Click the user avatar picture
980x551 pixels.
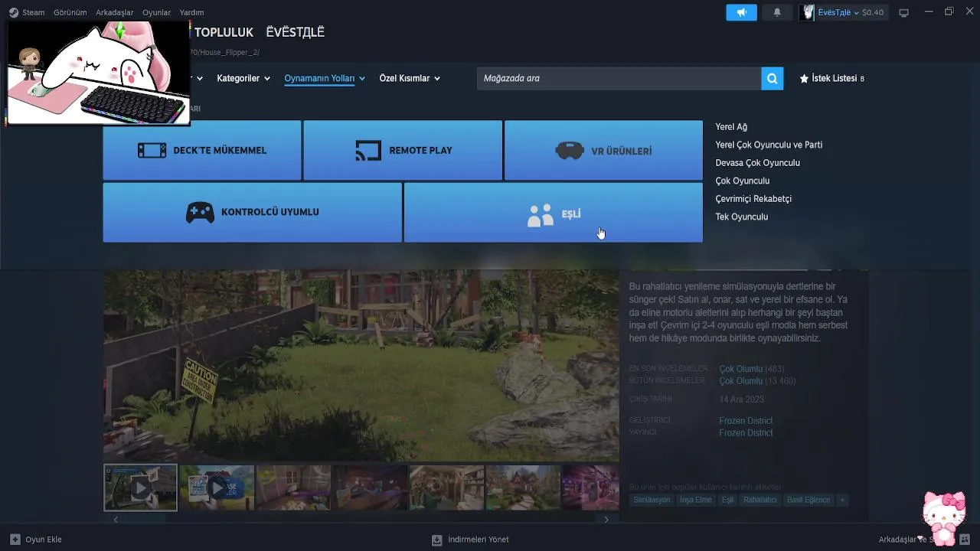pos(807,12)
